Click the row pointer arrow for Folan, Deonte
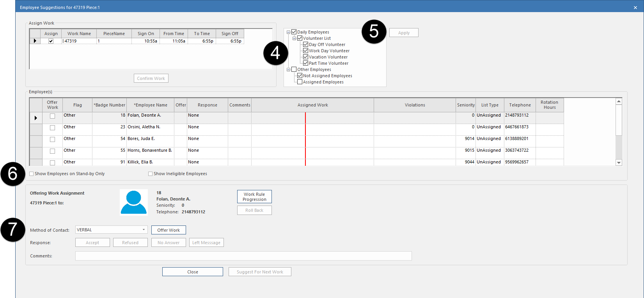Screen dimensions: 644x298 pos(36,118)
